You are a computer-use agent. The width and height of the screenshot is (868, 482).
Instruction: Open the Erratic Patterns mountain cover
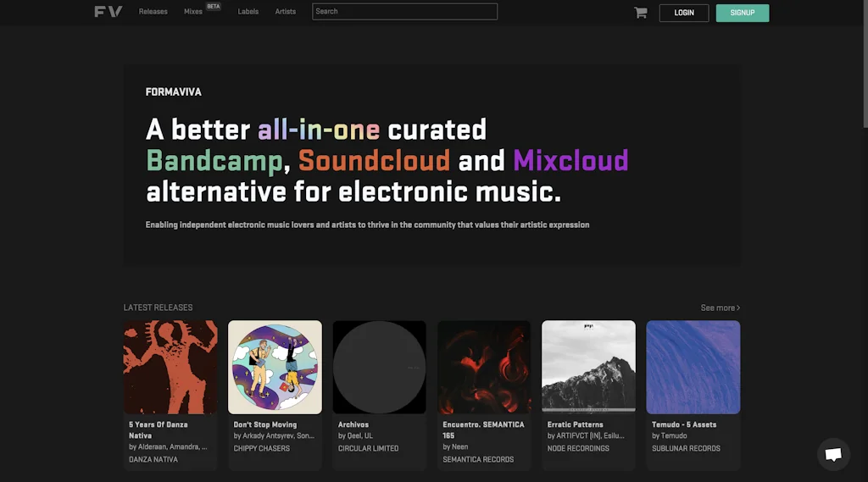coord(588,367)
